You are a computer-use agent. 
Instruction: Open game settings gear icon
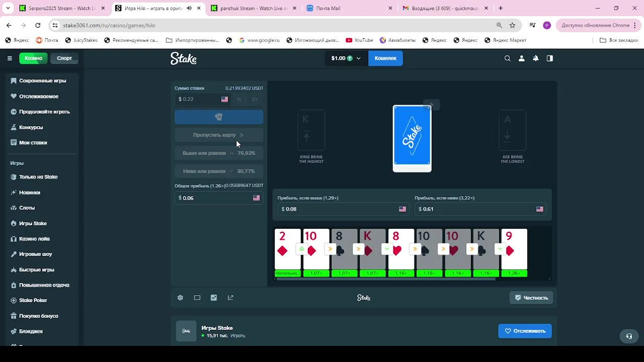pyautogui.click(x=180, y=298)
